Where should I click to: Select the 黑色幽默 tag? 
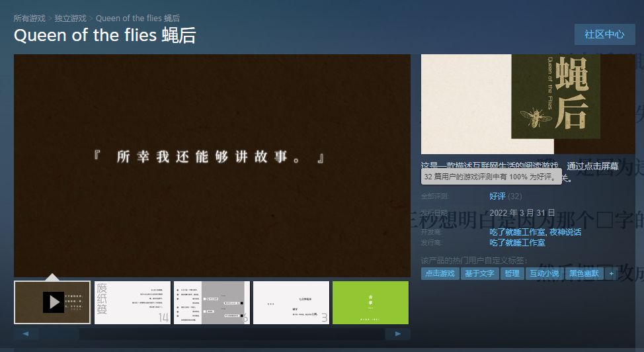tap(584, 273)
